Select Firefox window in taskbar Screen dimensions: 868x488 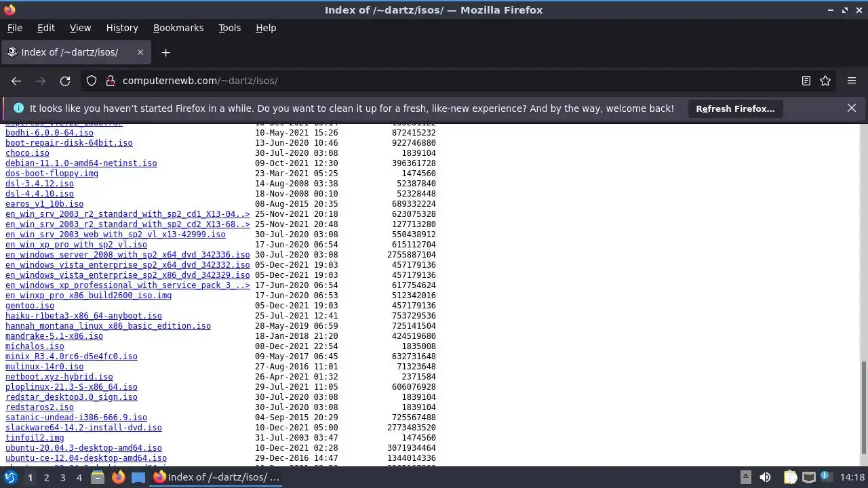click(x=216, y=477)
